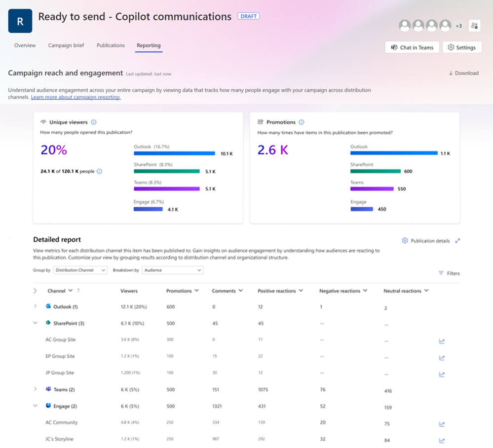493x448 pixels.
Task: Open analytics chart for JC's Storyline
Action: click(442, 441)
